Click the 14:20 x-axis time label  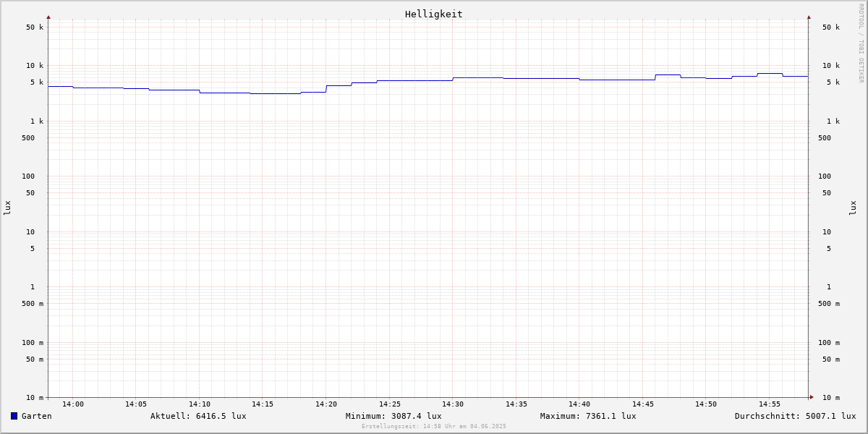pyautogui.click(x=326, y=404)
